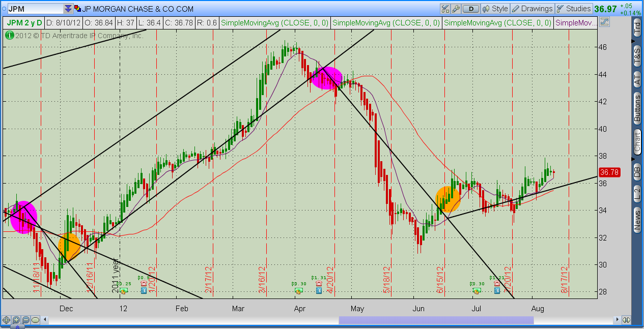Open the AT side tab

[637, 79]
